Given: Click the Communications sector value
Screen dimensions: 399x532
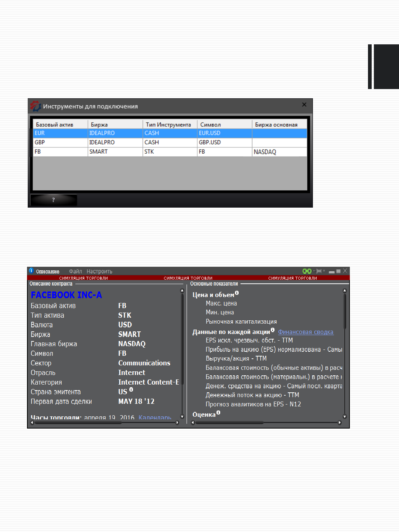Looking at the screenshot, I should (144, 363).
